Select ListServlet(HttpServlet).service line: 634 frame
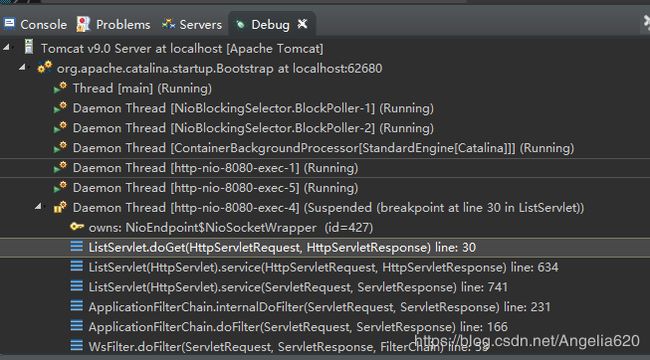This screenshot has height=360, width=650. 323,268
